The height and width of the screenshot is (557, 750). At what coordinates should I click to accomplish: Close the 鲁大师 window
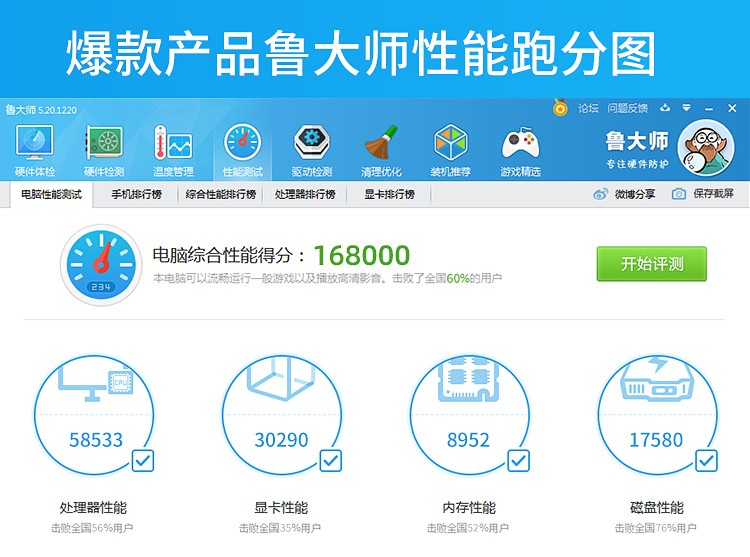click(x=732, y=108)
